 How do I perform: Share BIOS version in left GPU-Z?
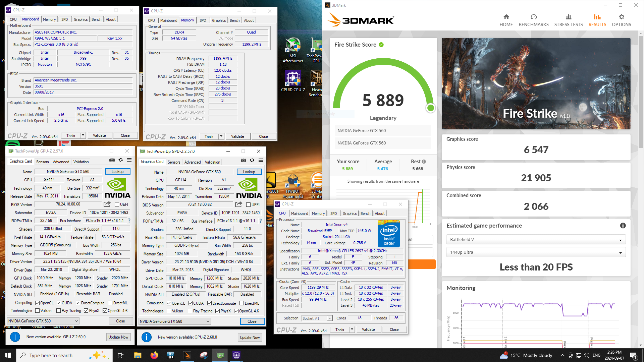(x=107, y=204)
